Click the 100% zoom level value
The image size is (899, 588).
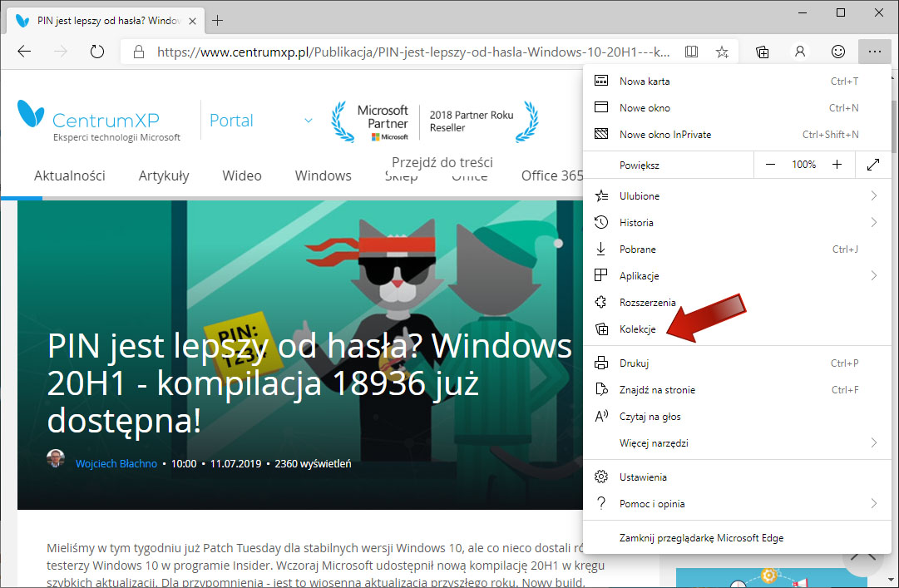(804, 165)
